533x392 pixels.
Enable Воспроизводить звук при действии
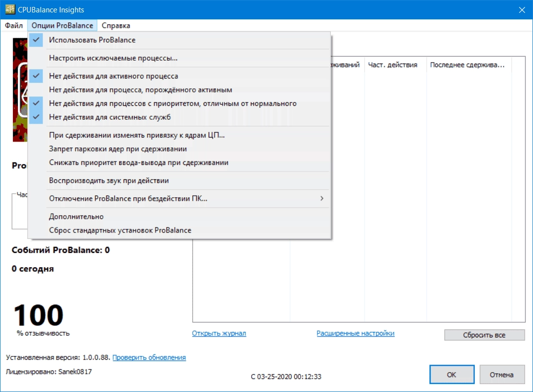(x=179, y=180)
